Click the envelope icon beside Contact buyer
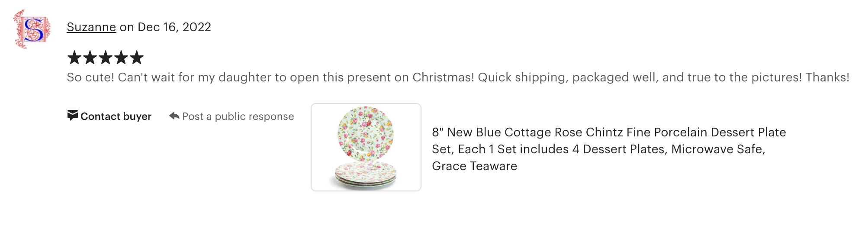868x226 pixels. point(72,116)
